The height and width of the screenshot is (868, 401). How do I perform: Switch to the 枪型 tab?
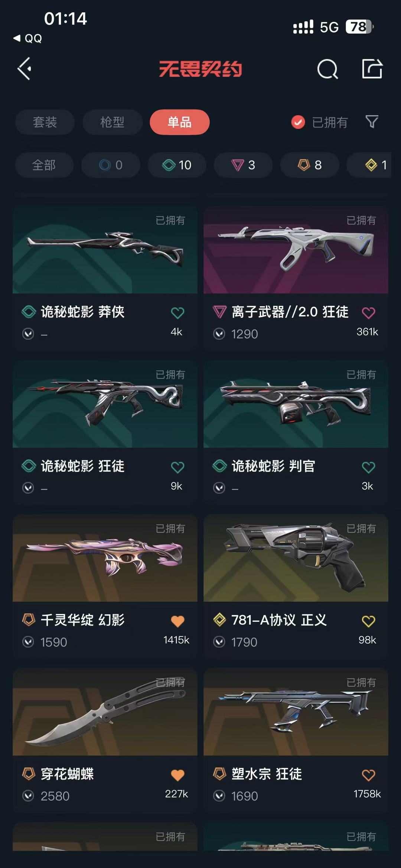(x=113, y=122)
